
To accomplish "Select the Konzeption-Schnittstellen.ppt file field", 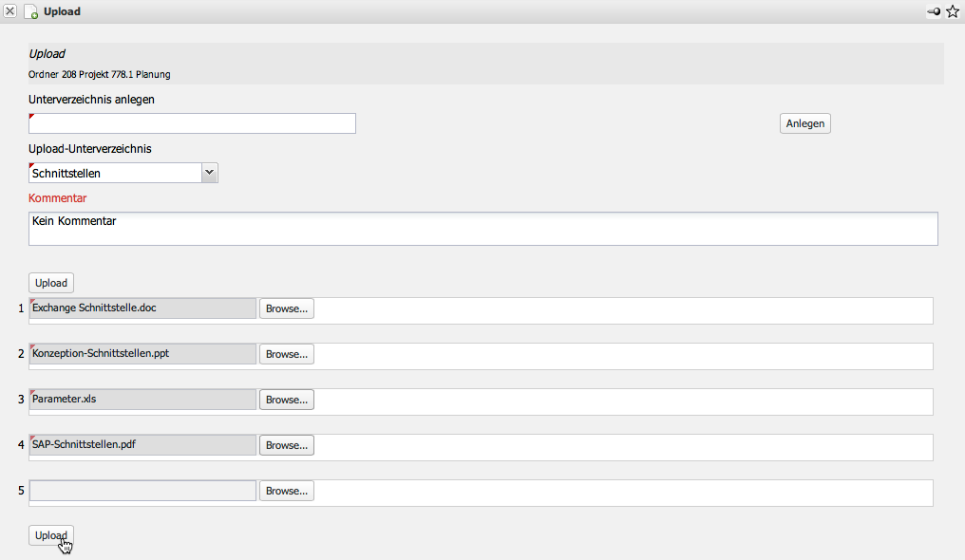I will point(142,354).
